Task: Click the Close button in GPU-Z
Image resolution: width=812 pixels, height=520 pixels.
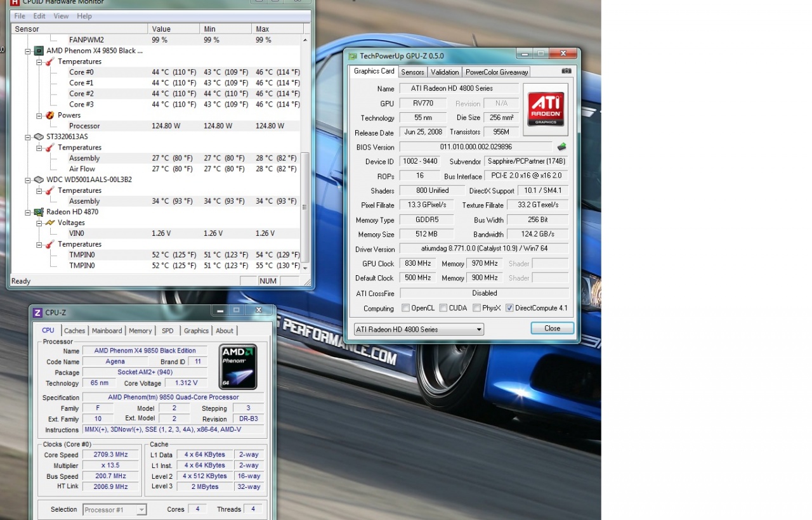Action: click(552, 328)
